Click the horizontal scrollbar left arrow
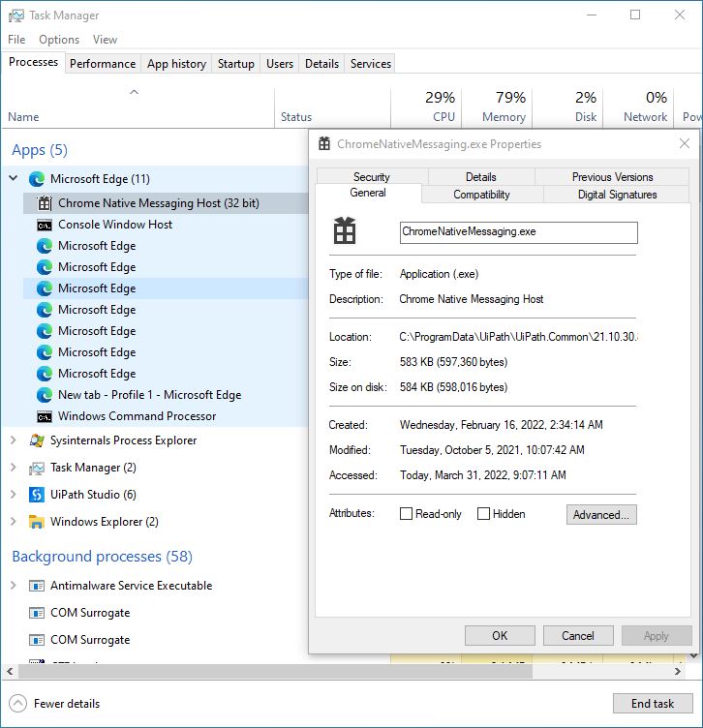This screenshot has width=703, height=728. point(10,671)
